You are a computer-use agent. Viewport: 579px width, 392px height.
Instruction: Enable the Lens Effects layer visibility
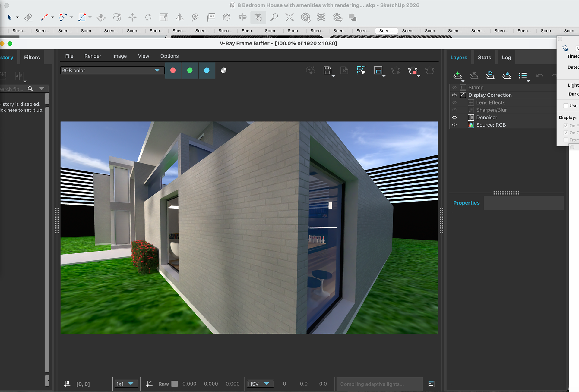click(454, 103)
